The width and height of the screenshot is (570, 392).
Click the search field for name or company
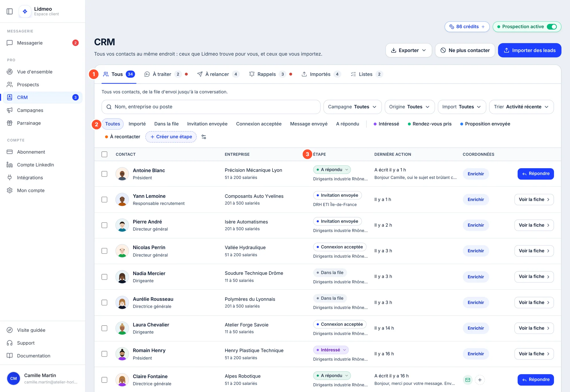211,107
